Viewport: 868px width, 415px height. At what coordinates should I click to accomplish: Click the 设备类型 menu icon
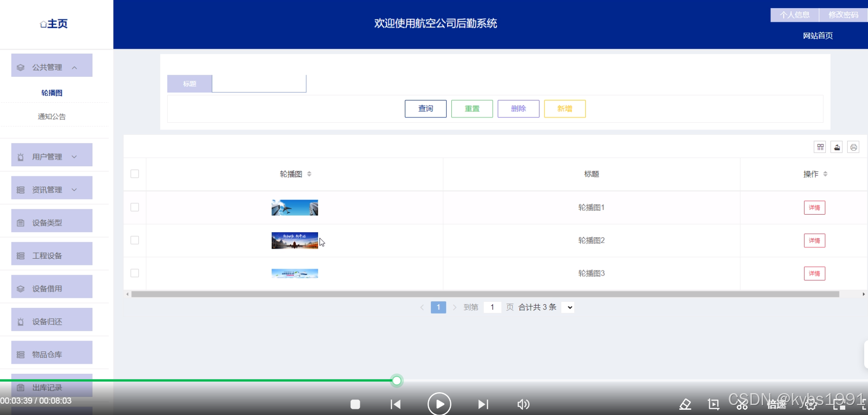[20, 223]
